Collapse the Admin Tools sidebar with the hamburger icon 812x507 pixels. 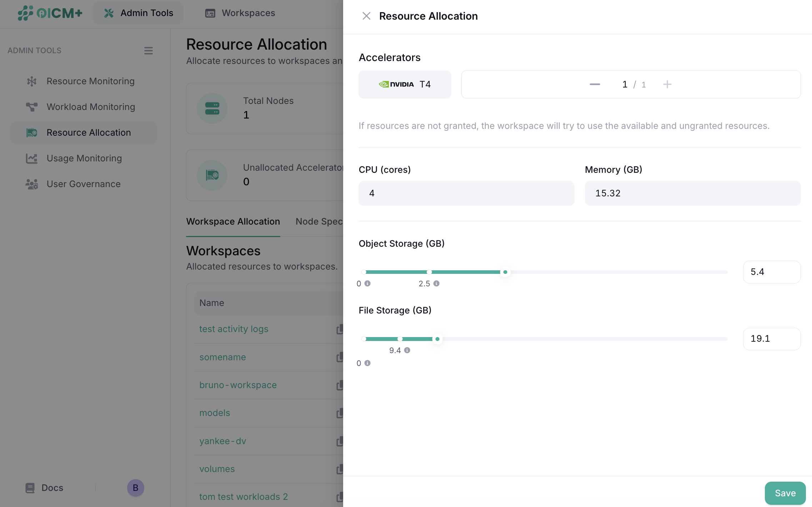point(149,50)
